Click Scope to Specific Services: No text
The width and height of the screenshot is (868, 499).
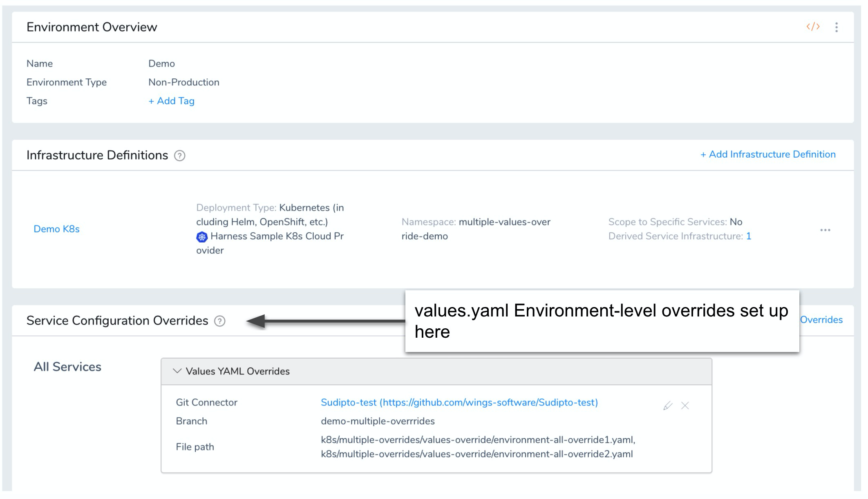pos(675,222)
